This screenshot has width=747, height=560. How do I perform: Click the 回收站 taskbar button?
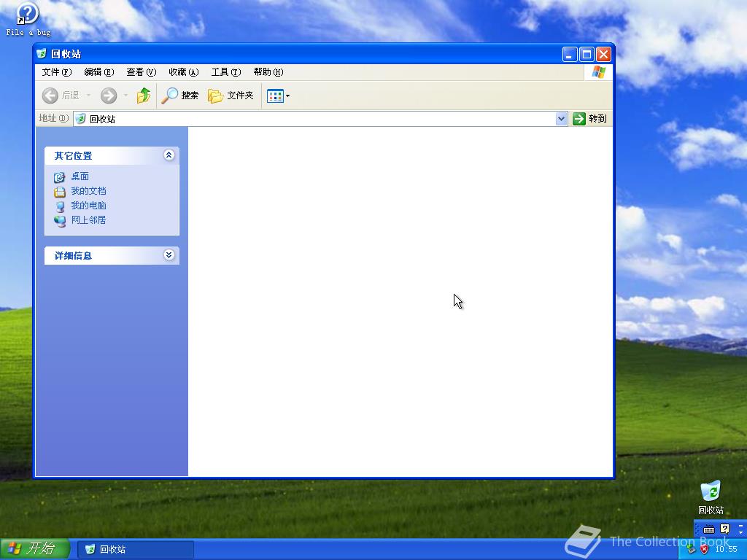(x=135, y=550)
